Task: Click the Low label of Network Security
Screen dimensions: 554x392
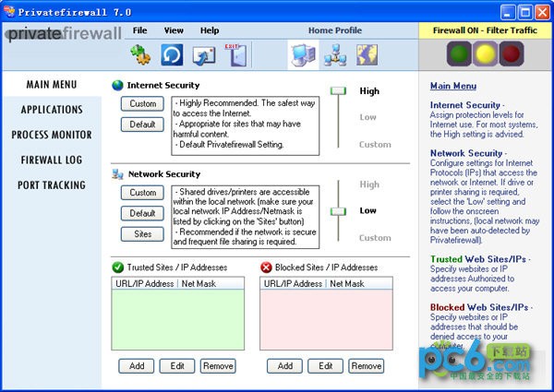Action: [367, 210]
